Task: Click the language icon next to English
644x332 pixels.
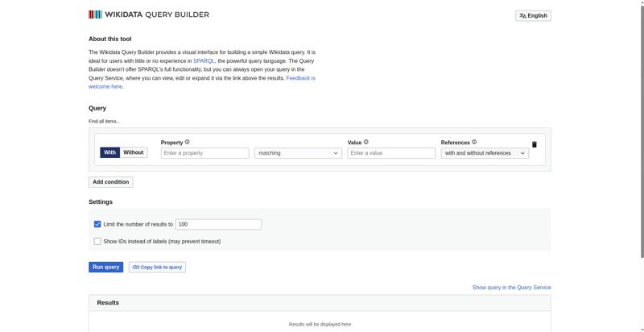Action: tap(522, 16)
